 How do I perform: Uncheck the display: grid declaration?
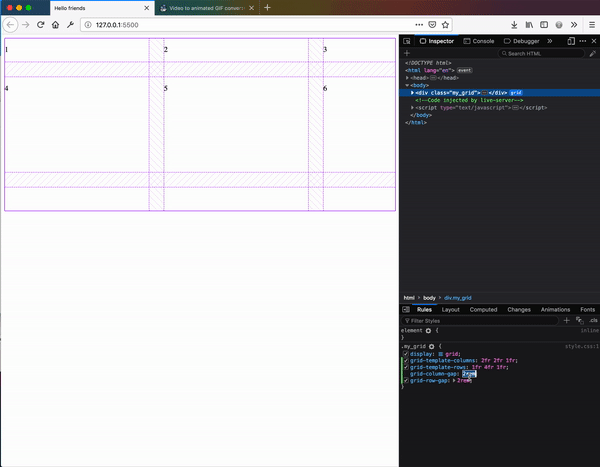[405, 353]
